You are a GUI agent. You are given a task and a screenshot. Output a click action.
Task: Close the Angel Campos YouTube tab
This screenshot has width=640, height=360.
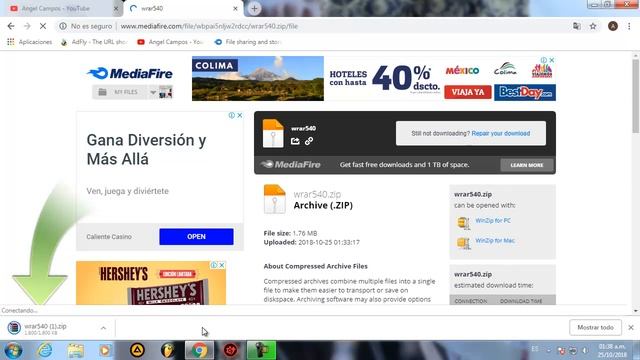116,9
